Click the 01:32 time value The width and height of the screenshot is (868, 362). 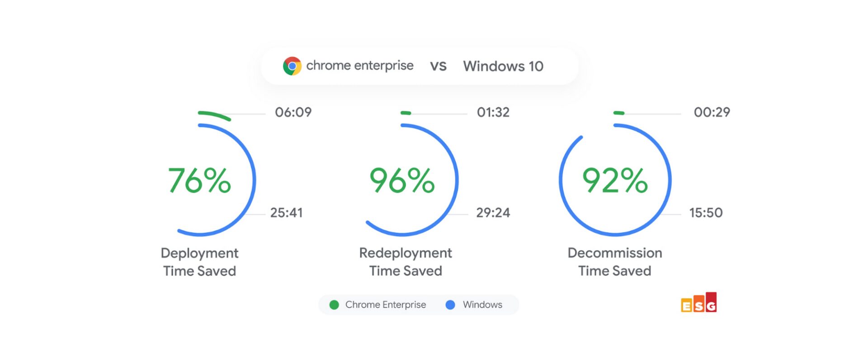coord(493,112)
